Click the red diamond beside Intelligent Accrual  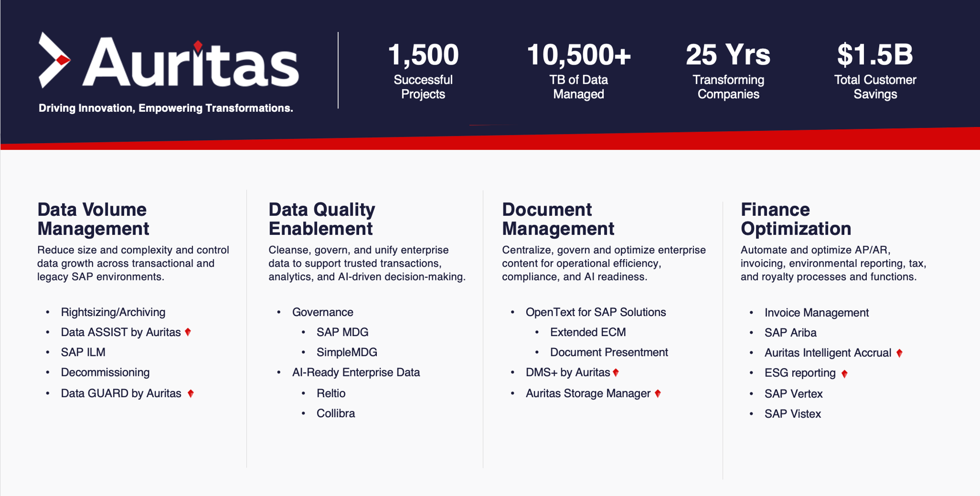click(x=899, y=353)
